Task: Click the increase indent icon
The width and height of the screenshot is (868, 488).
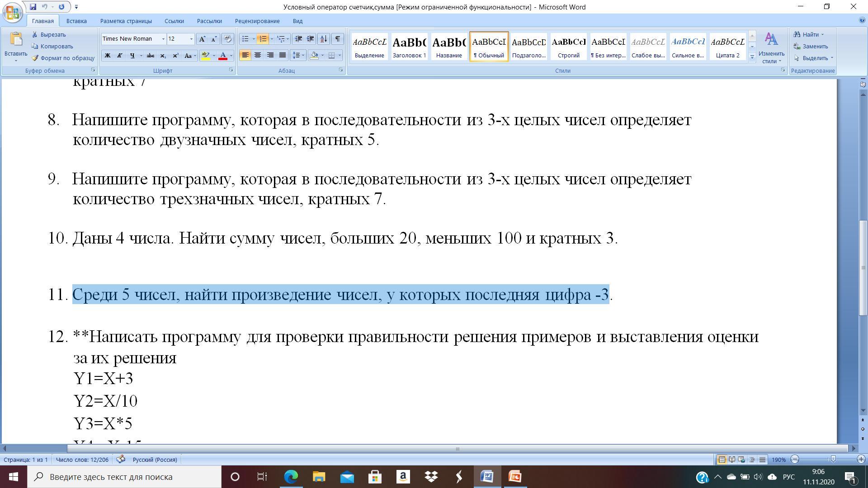Action: tap(311, 39)
